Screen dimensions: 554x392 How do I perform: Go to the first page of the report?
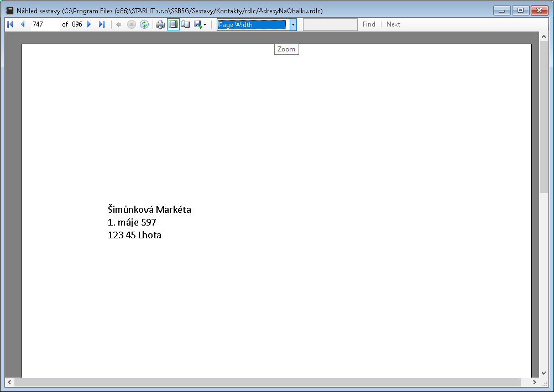(x=10, y=24)
